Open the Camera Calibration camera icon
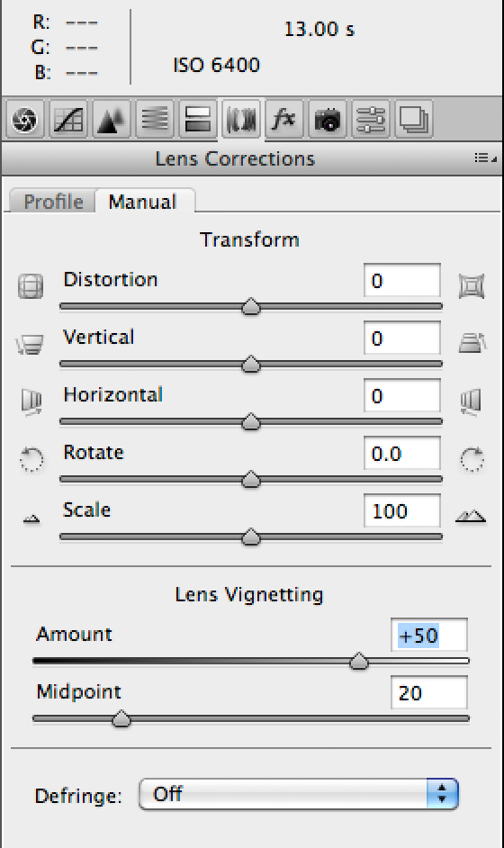 [328, 120]
